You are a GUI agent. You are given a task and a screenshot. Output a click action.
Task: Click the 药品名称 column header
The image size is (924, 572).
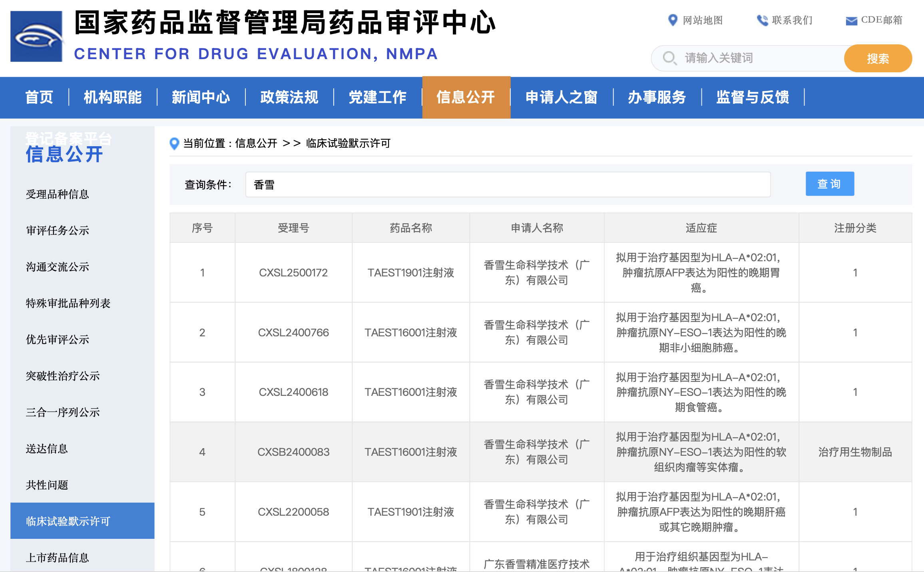point(411,228)
